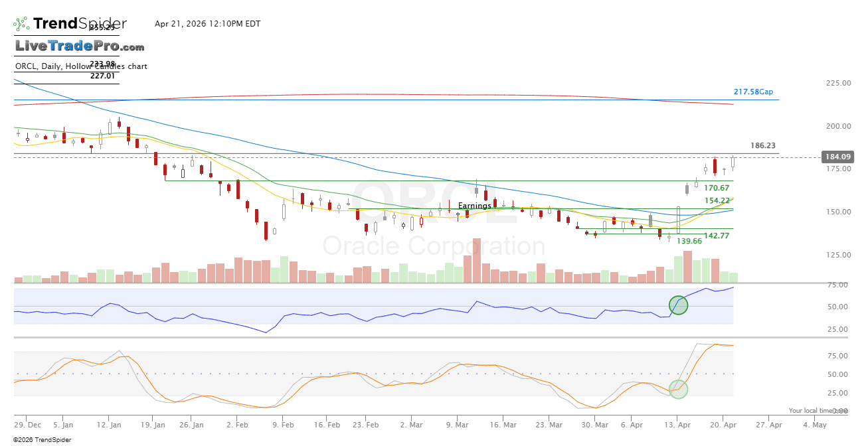868x446 pixels.
Task: Click the Earnings marker label
Action: (474, 206)
